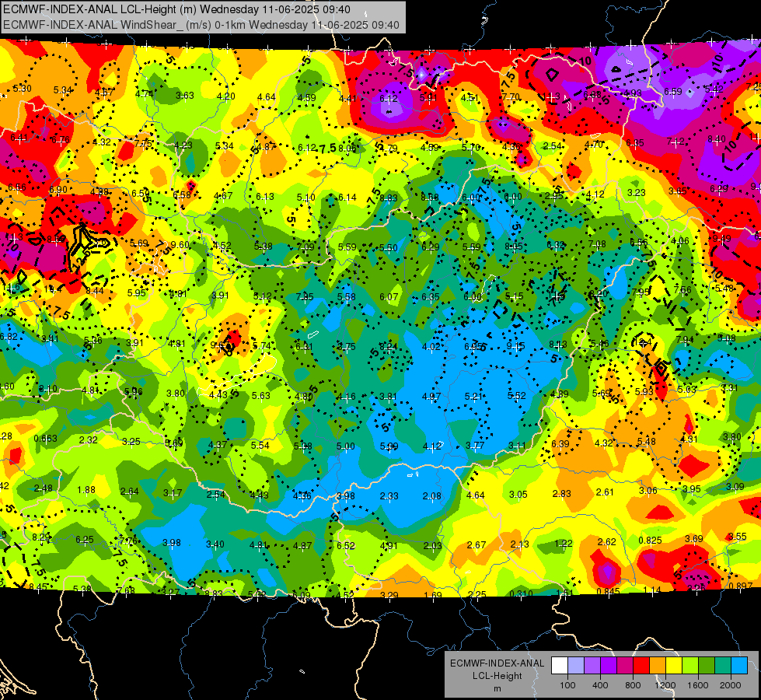761x700 pixels.
Task: Click wind shear value 2.61
Action: click(x=605, y=492)
